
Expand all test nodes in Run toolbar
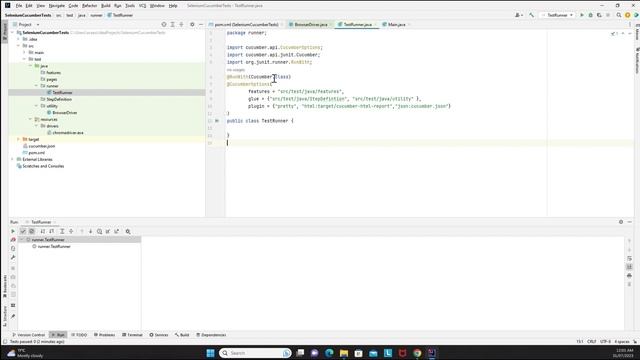62,231
